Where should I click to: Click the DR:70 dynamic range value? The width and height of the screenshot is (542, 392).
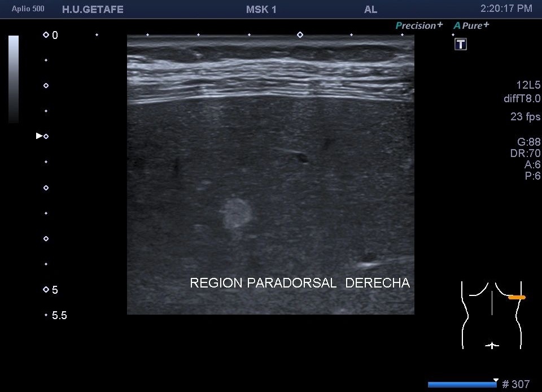pos(525,154)
